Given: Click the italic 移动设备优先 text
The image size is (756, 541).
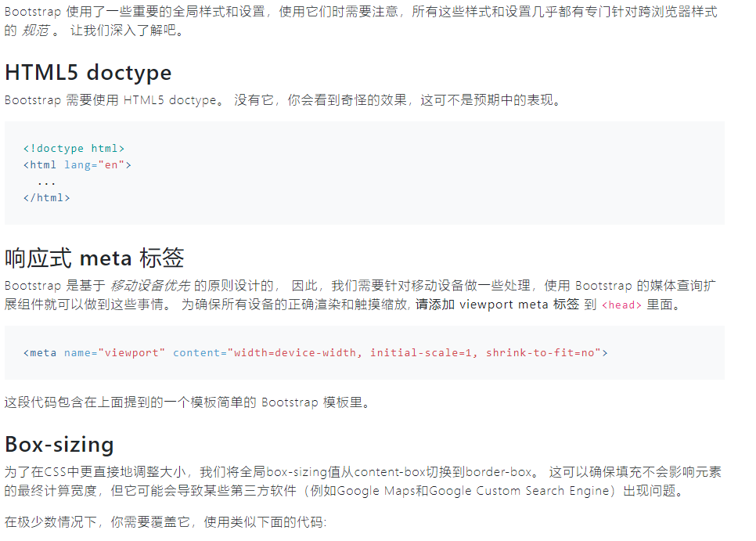Looking at the screenshot, I should coord(150,286).
